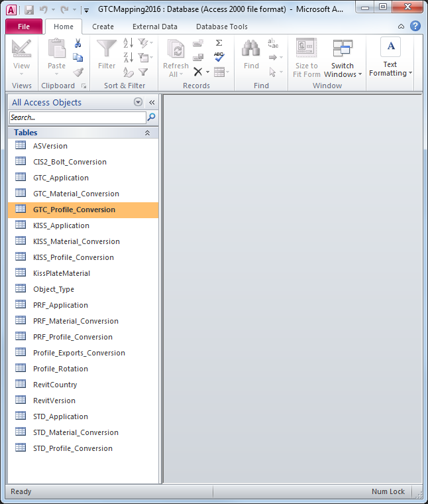
Task: Select the CIS2_Bolt_Conversion table
Action: [83, 162]
